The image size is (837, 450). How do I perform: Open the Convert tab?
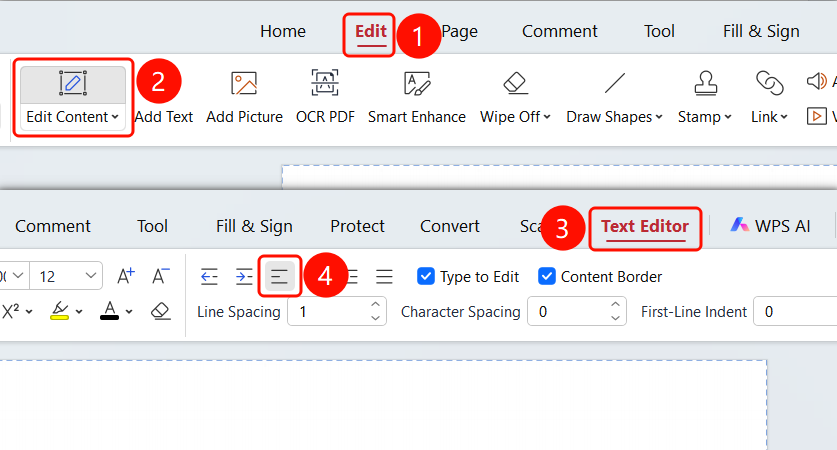tap(449, 226)
